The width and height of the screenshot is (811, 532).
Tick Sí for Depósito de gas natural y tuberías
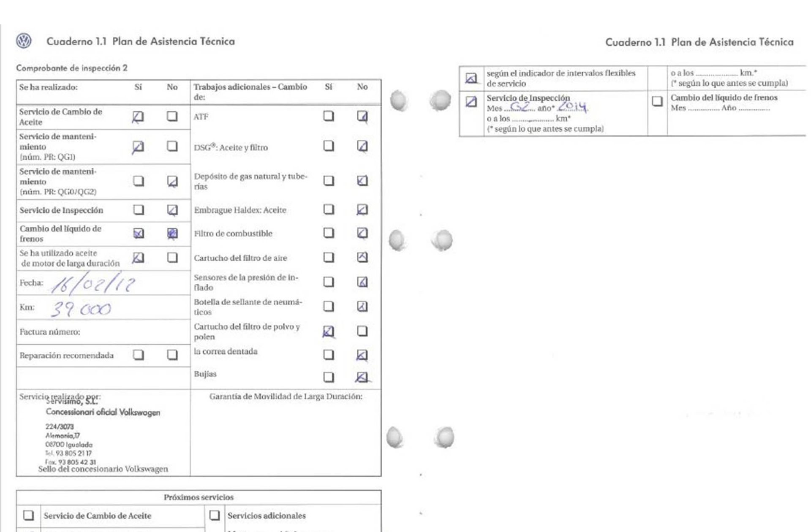pyautogui.click(x=329, y=181)
